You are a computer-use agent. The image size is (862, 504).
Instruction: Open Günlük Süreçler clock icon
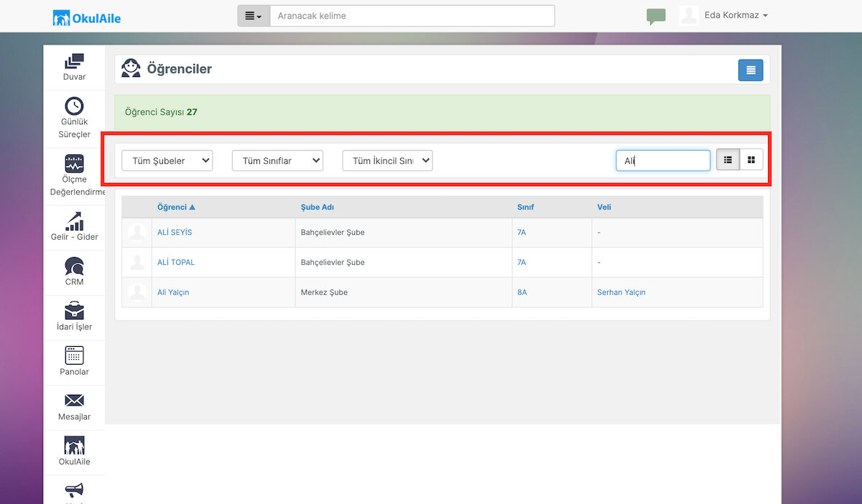[74, 106]
